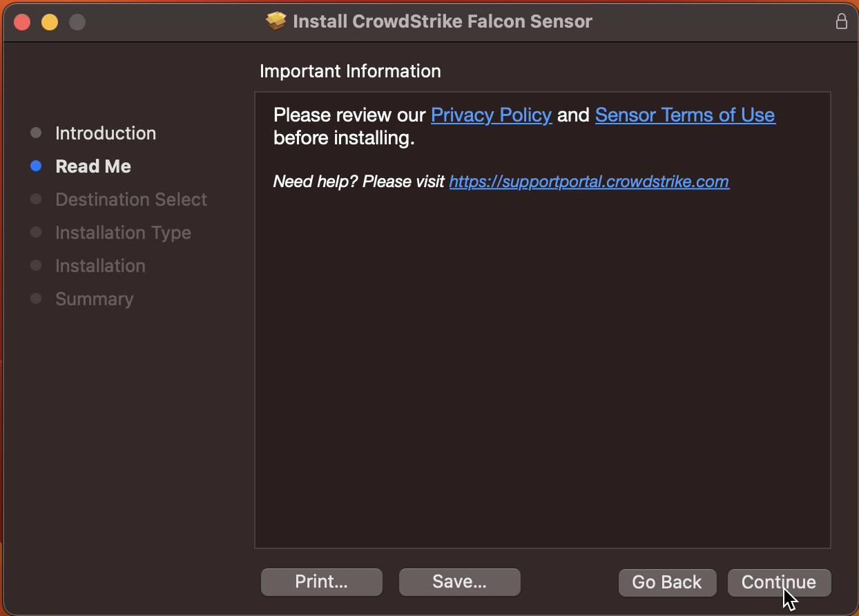Close the installer with red button
The image size is (859, 616).
[22, 22]
